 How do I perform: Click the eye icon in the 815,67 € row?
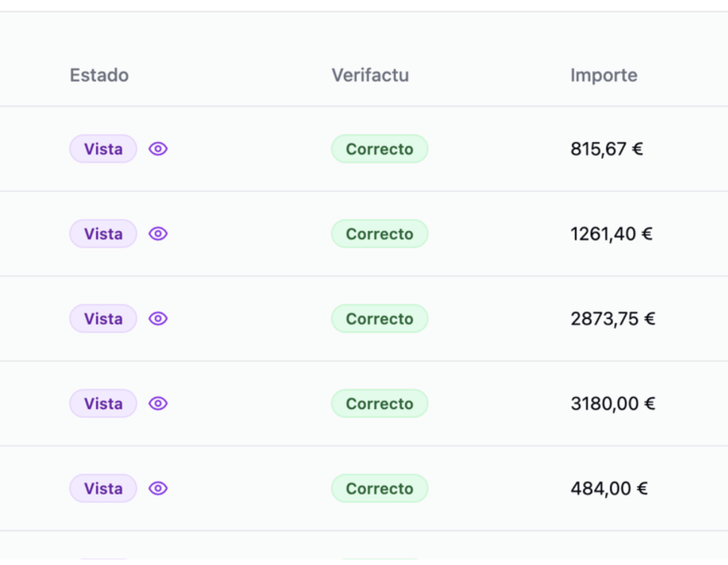point(158,149)
